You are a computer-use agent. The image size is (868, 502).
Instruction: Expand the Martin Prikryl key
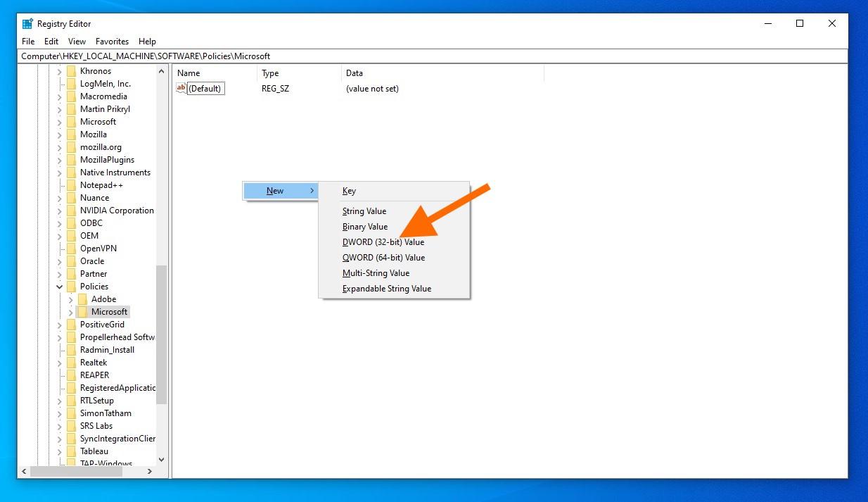[x=60, y=109]
